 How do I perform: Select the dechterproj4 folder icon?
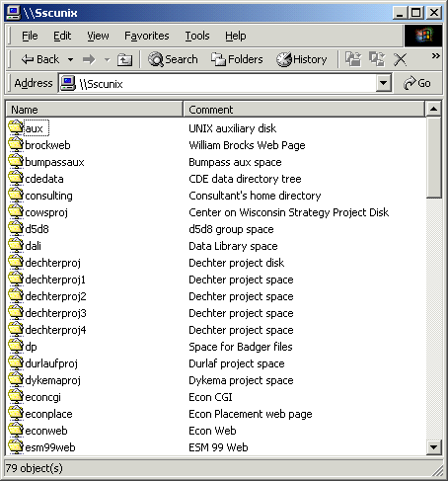click(16, 329)
